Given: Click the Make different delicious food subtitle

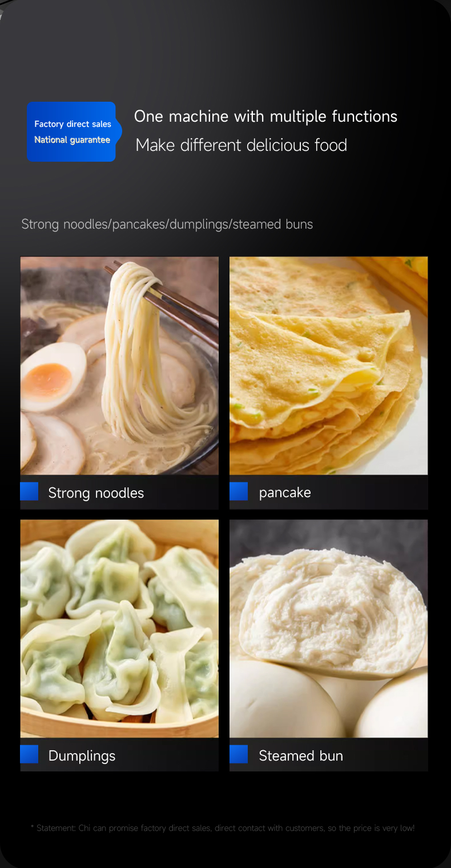Looking at the screenshot, I should coord(241,145).
